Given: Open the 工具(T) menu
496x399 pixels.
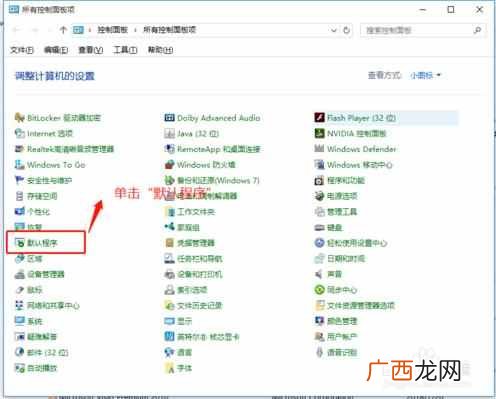Looking at the screenshot, I should (125, 50).
